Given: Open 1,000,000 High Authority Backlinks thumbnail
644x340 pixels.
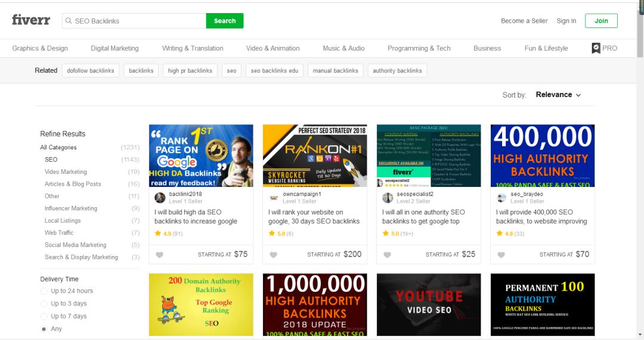Looking at the screenshot, I should click(x=315, y=305).
